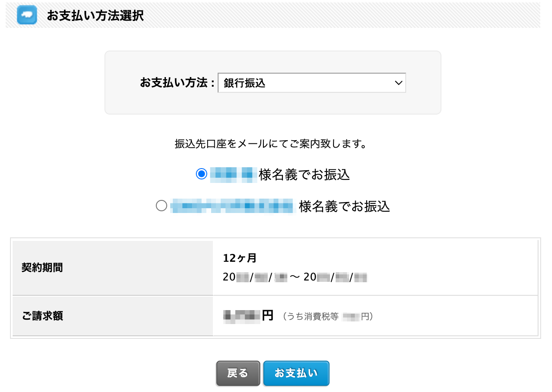This screenshot has width=552, height=392.
Task: Go back with the 戻る button
Action: coord(238,373)
